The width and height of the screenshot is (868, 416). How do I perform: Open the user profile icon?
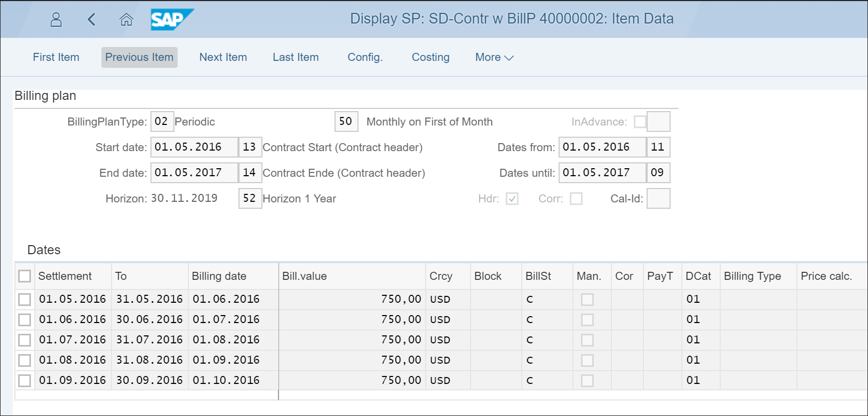(x=56, y=20)
